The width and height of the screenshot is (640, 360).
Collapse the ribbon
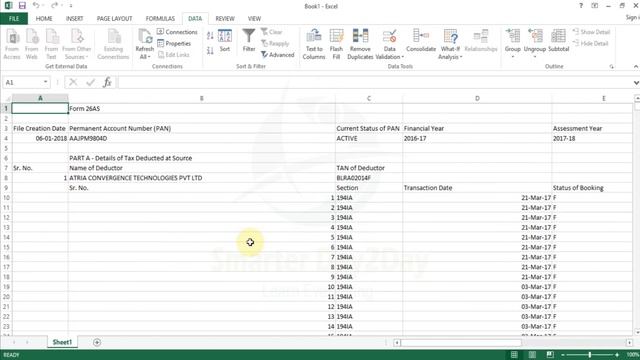point(636,67)
